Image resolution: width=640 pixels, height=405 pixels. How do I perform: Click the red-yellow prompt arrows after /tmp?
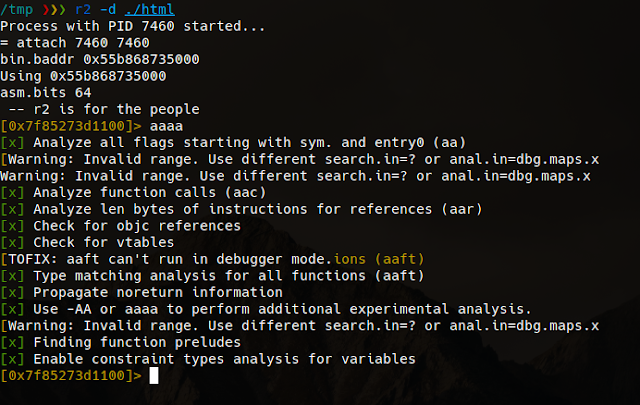coord(54,9)
